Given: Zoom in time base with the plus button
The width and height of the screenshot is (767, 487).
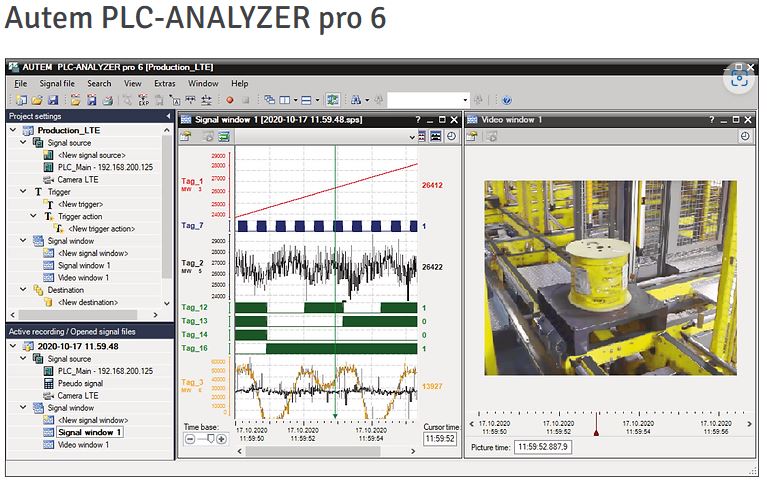Looking at the screenshot, I should (221, 439).
